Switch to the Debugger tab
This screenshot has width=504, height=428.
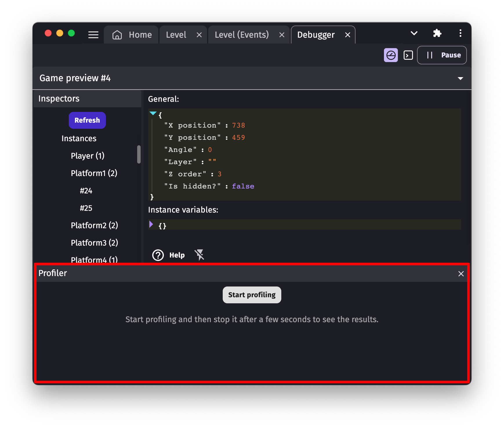click(x=316, y=35)
